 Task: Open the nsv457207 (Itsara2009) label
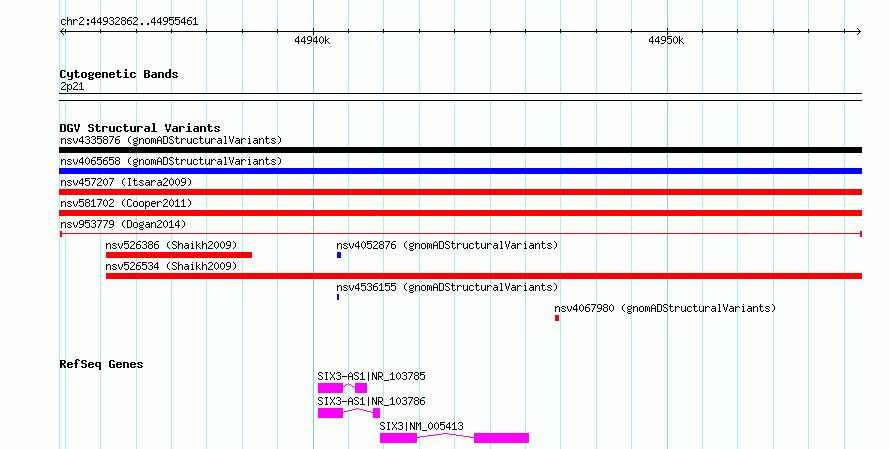coord(126,182)
